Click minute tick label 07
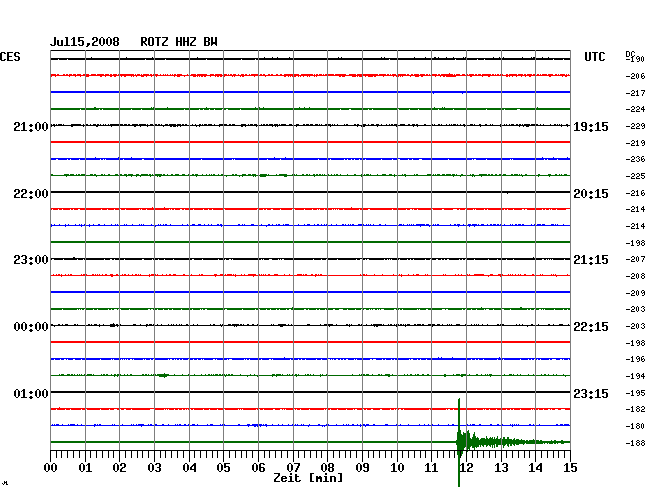The height and width of the screenshot is (494, 650). click(x=293, y=468)
